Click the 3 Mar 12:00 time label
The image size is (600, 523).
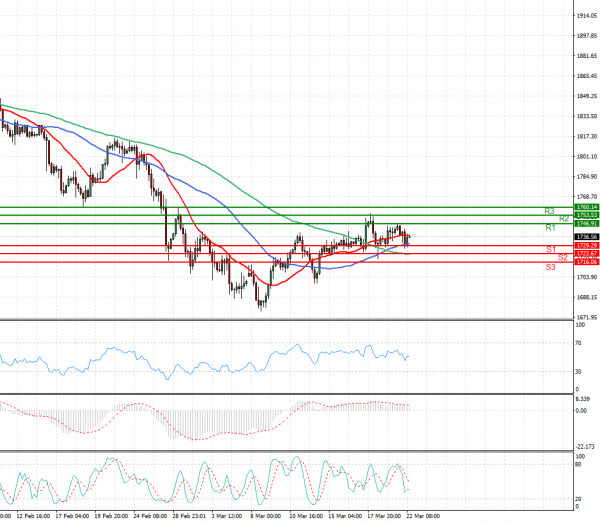[227, 516]
